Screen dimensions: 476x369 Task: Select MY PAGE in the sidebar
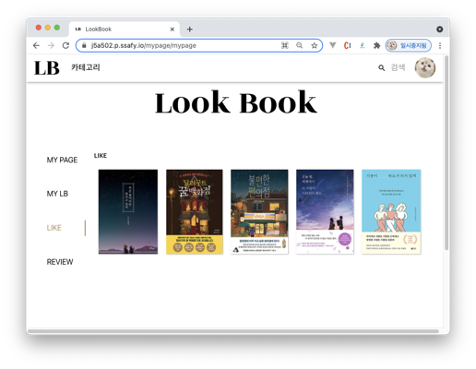tap(62, 160)
